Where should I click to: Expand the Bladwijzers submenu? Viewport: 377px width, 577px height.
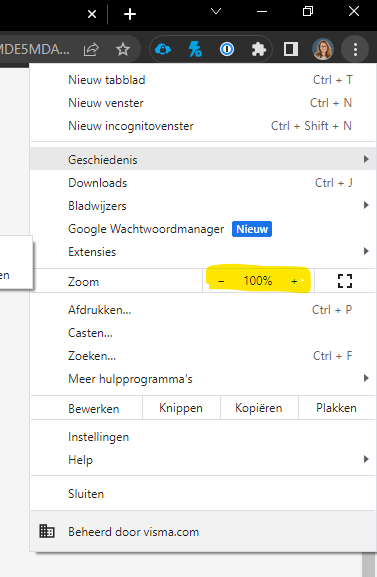203,206
